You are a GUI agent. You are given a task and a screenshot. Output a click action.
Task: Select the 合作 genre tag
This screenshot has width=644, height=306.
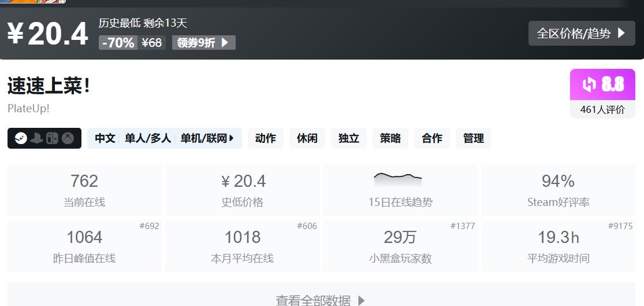(432, 138)
